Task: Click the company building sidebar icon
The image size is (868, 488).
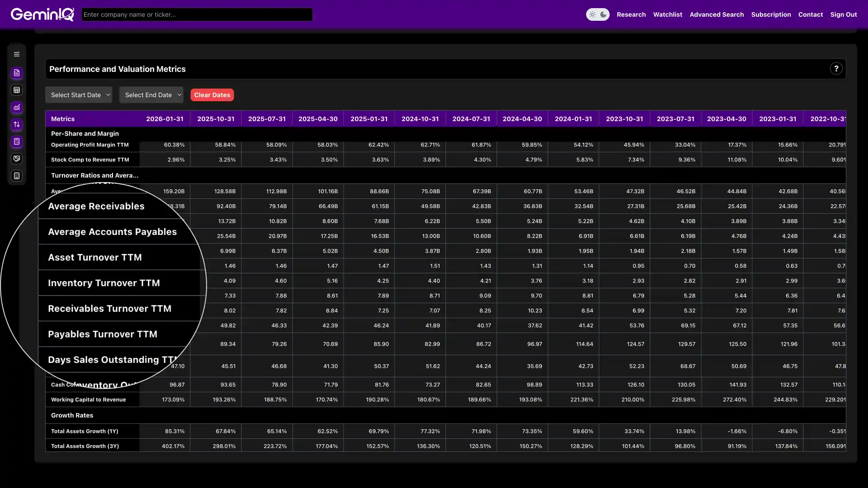Action: pyautogui.click(x=17, y=175)
